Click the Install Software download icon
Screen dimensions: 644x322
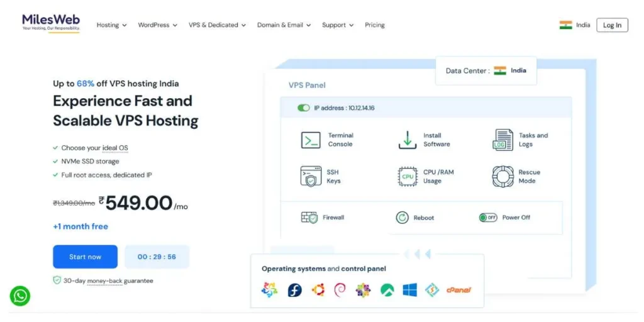[408, 140]
